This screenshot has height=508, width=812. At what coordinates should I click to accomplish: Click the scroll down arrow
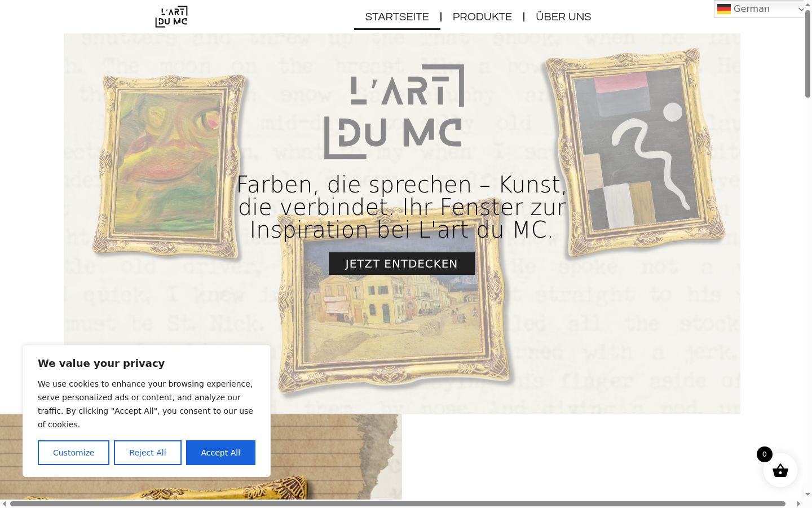pyautogui.click(x=807, y=494)
